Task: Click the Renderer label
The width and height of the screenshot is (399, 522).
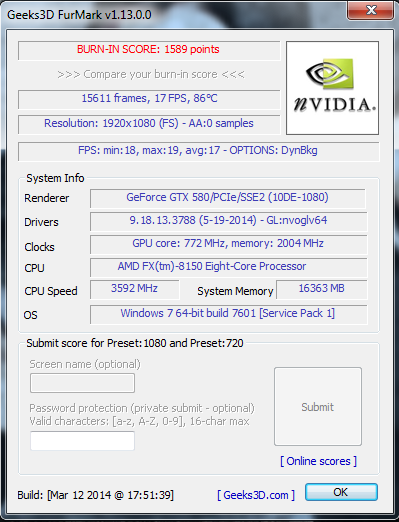Action: 47,198
